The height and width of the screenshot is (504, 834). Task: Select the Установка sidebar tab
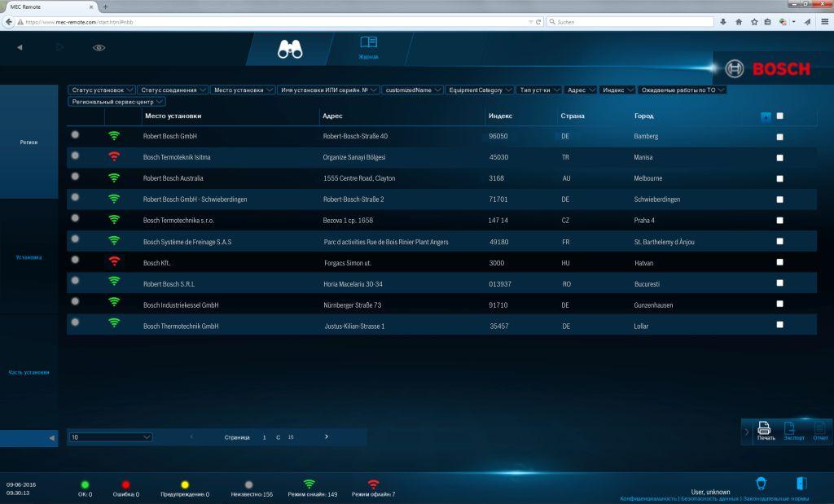point(29,257)
